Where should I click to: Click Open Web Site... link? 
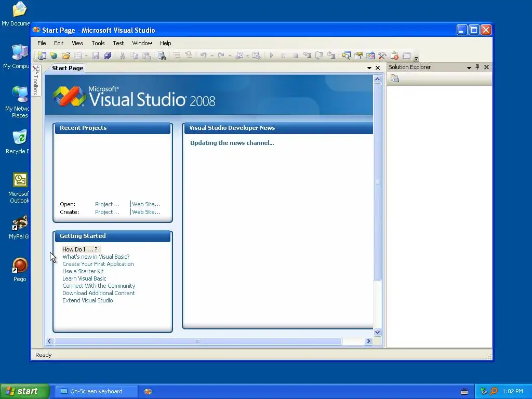pyautogui.click(x=146, y=204)
